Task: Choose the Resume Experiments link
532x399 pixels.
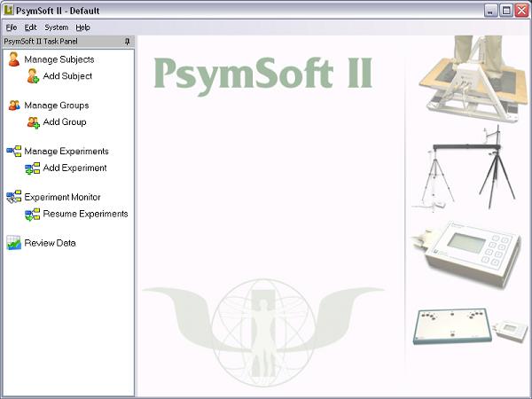Action: 85,214
